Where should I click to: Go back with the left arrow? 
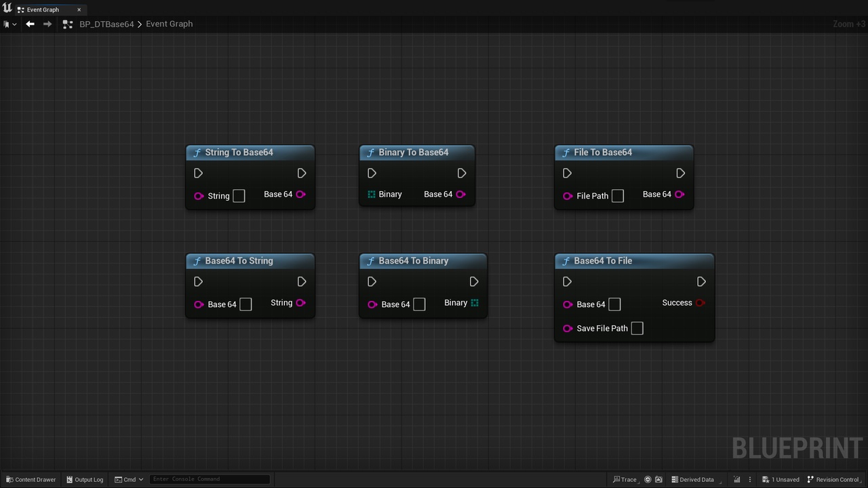click(x=30, y=24)
